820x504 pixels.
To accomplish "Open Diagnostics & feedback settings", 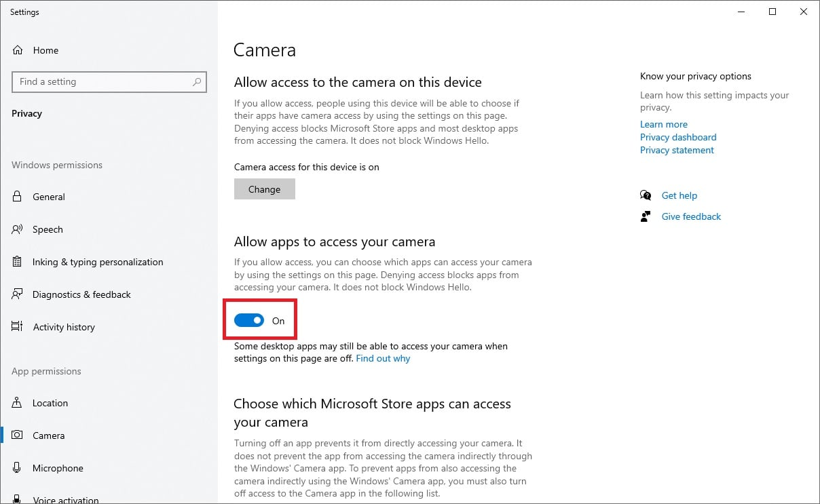I will click(81, 294).
